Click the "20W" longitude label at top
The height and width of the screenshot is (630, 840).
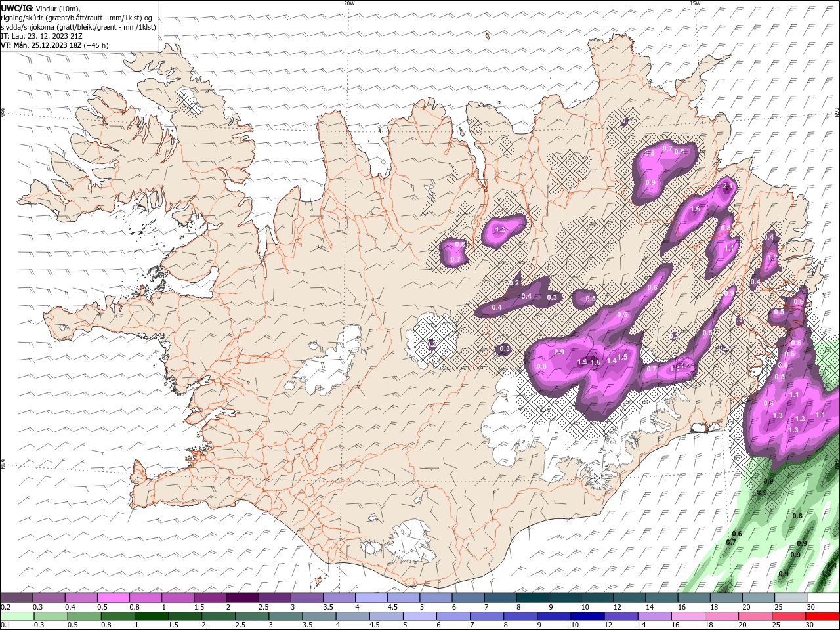pyautogui.click(x=349, y=3)
